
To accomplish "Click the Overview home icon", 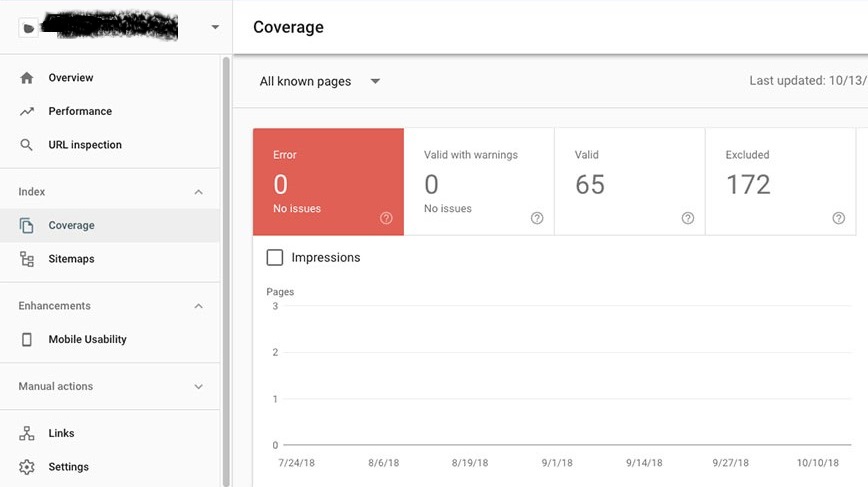I will point(27,78).
